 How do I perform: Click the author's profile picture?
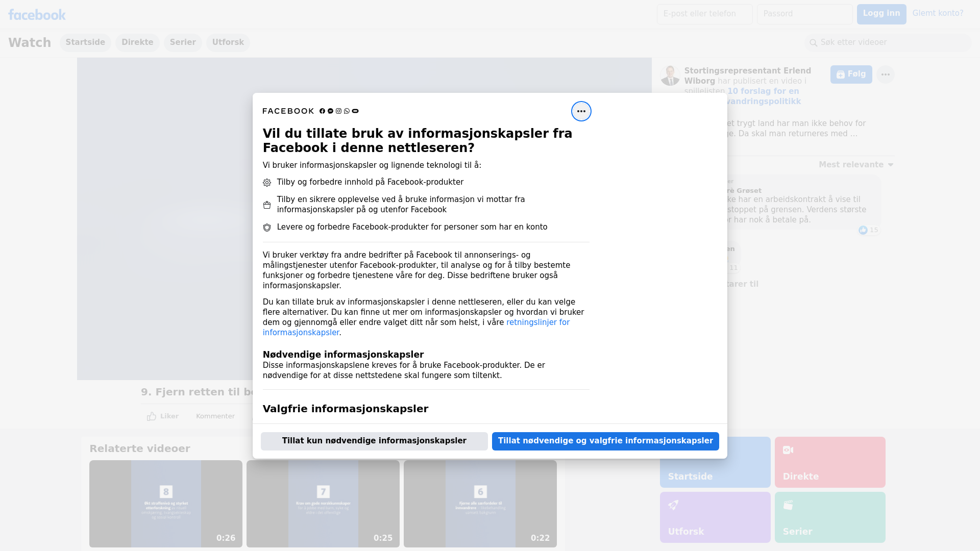pyautogui.click(x=670, y=76)
